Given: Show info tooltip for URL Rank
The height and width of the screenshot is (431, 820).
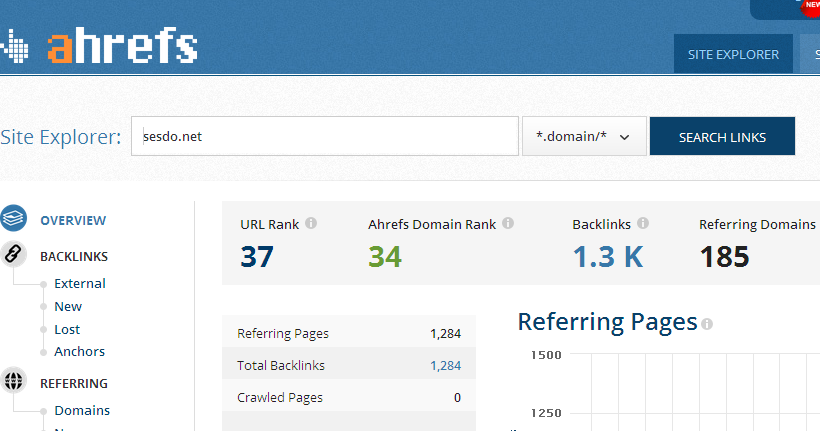Looking at the screenshot, I should (311, 223).
